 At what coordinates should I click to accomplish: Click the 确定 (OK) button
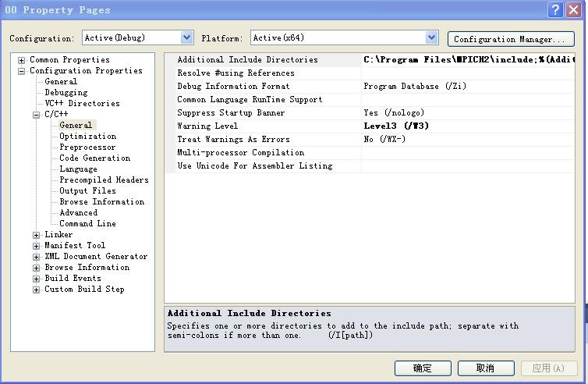pos(423,368)
